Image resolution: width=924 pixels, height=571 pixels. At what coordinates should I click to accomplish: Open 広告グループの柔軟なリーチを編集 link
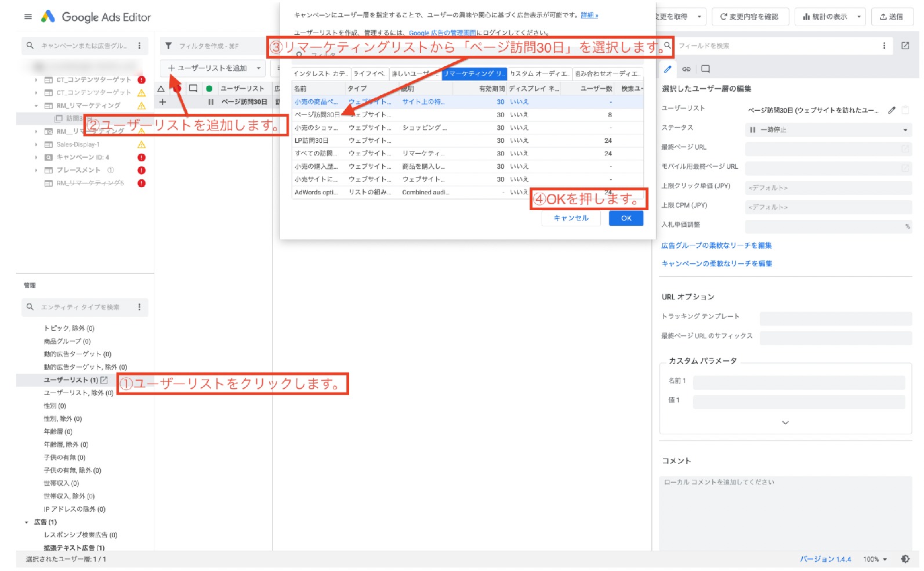[x=716, y=245]
